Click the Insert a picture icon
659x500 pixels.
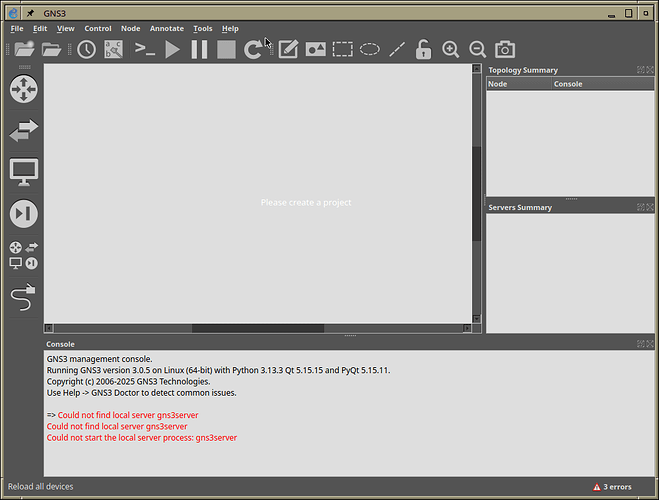tap(316, 49)
